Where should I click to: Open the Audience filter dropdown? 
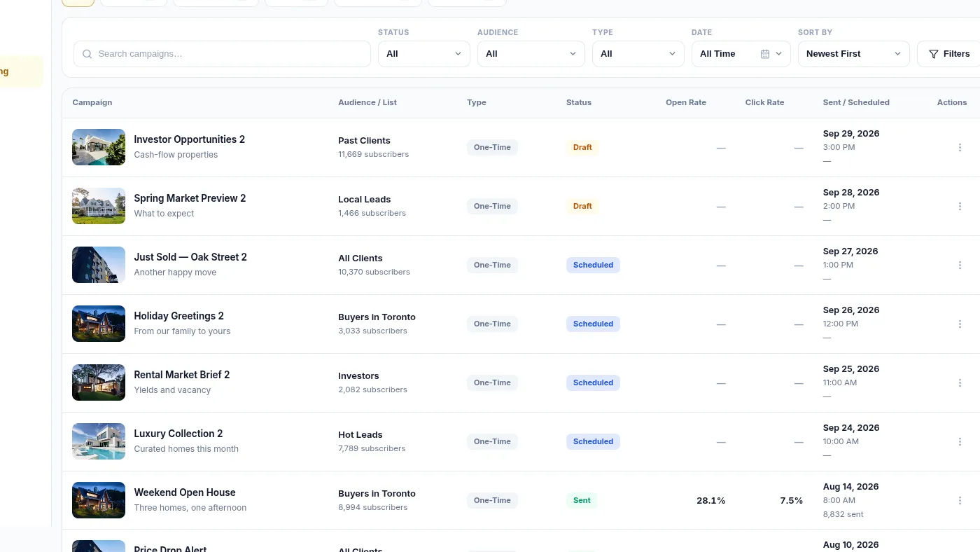[x=531, y=54]
